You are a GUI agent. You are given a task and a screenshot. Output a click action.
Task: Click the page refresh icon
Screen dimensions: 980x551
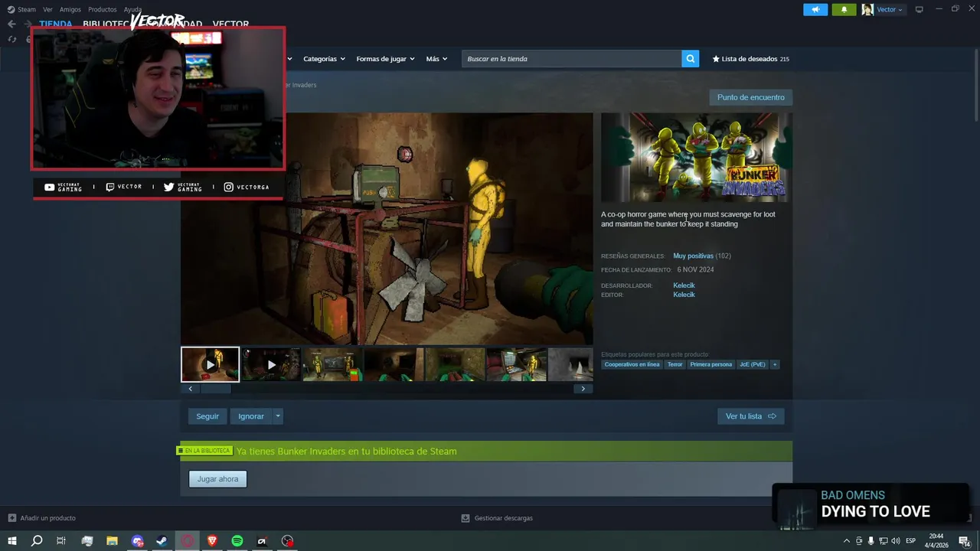[11, 39]
